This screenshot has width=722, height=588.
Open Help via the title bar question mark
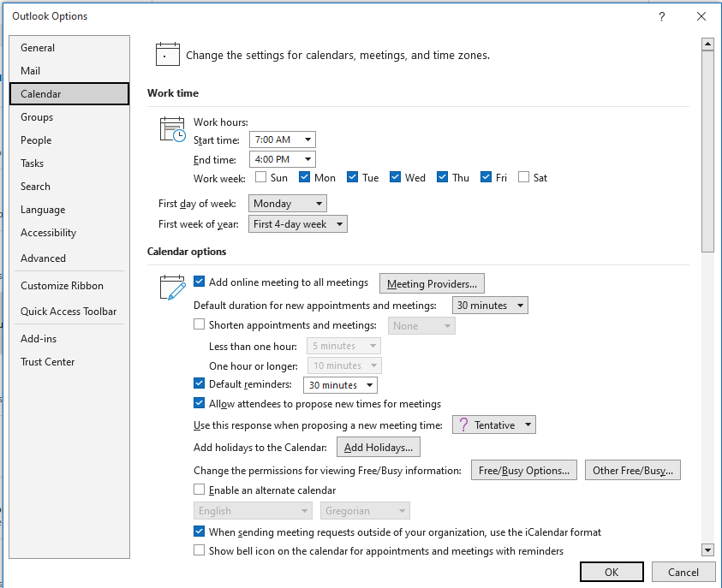click(x=661, y=16)
